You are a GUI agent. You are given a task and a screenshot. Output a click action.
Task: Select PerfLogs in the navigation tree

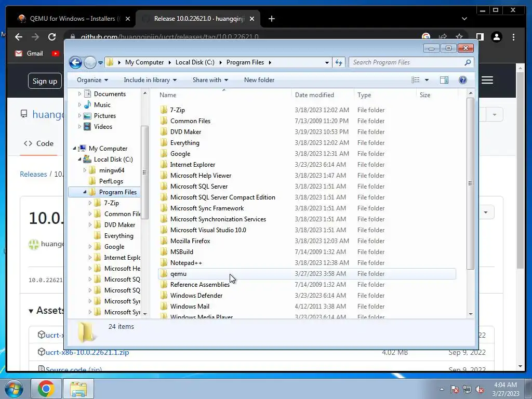pyautogui.click(x=111, y=181)
